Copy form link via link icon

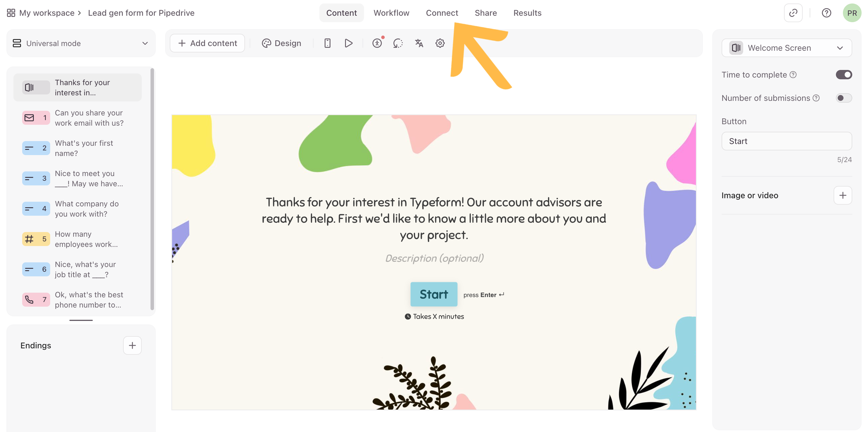pyautogui.click(x=793, y=13)
